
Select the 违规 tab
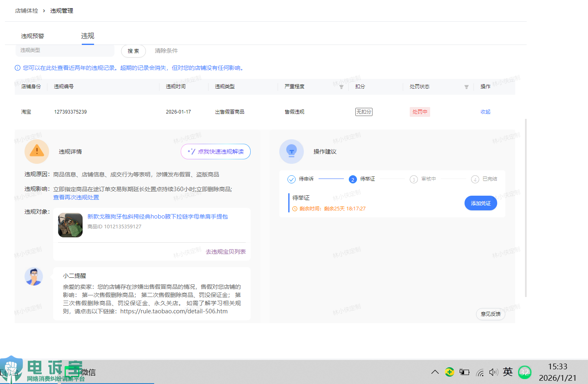point(88,36)
